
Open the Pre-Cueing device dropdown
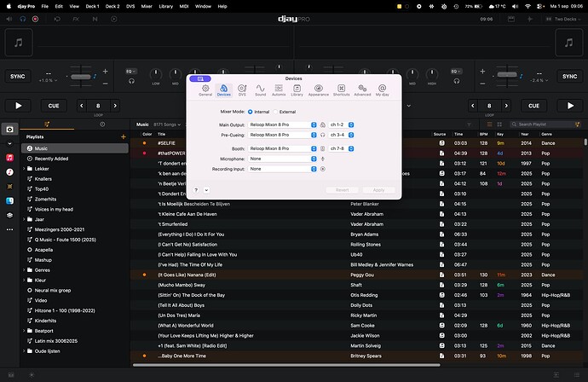click(282, 135)
